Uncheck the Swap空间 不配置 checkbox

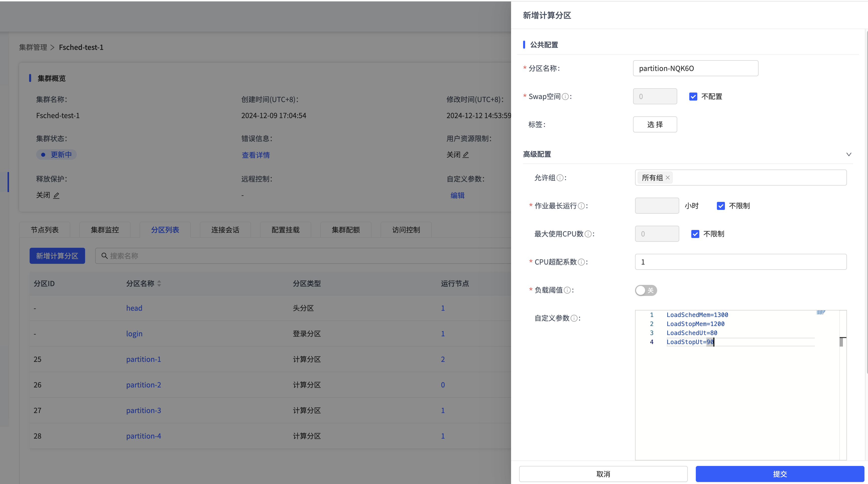click(x=693, y=97)
